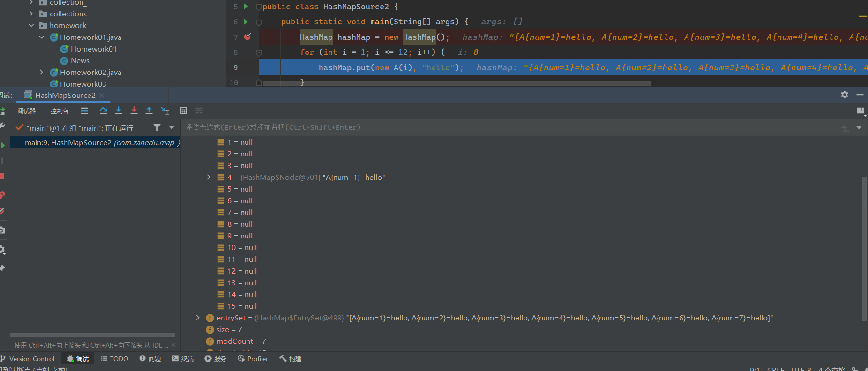Click the frames filter funnel icon
This screenshot has width=868, height=371.
(x=157, y=127)
